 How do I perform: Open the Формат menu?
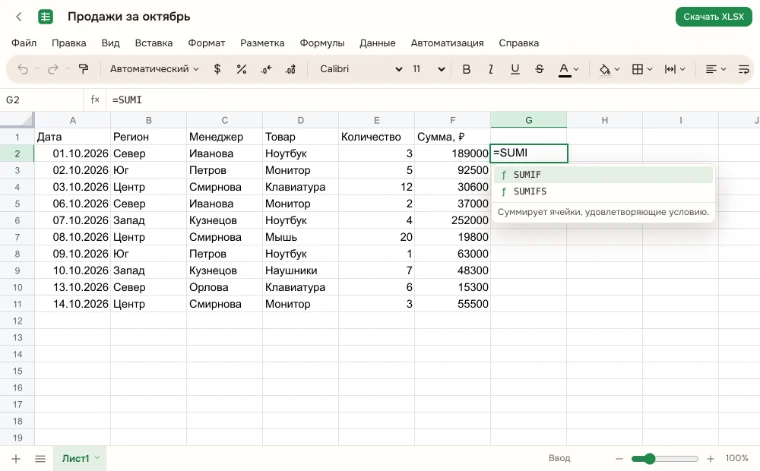206,43
